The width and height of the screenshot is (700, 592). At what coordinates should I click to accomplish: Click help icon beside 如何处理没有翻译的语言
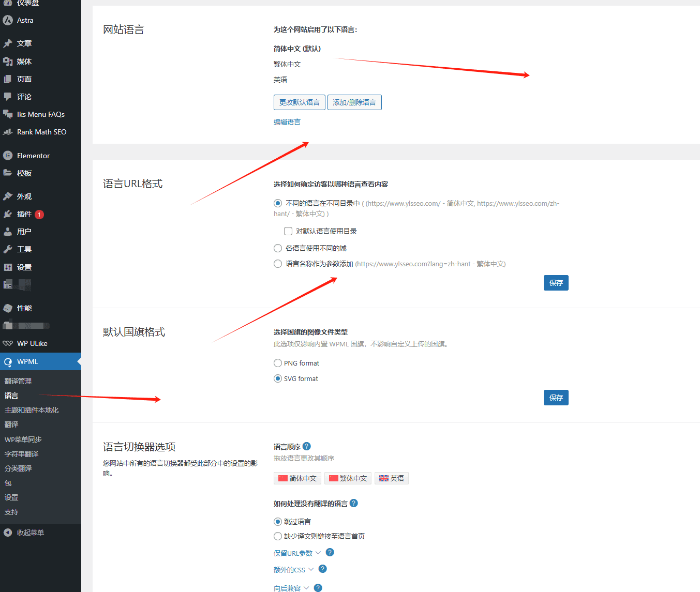(354, 503)
